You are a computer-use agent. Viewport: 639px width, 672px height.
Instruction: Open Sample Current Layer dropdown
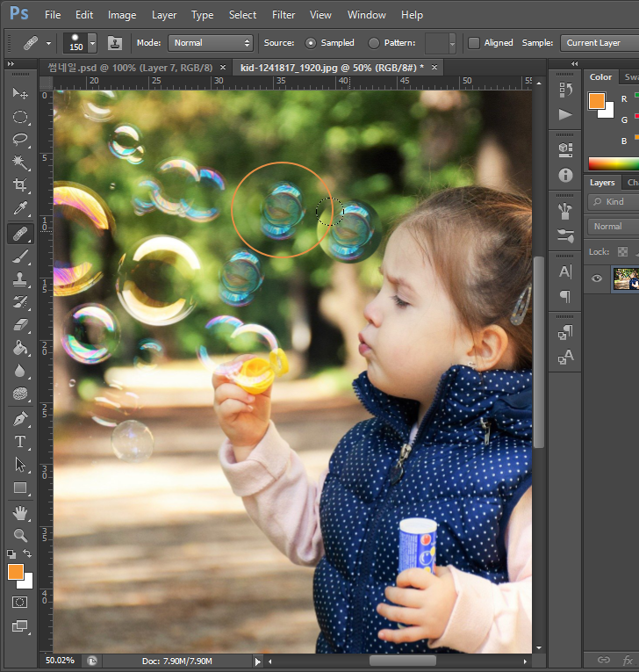click(x=600, y=43)
